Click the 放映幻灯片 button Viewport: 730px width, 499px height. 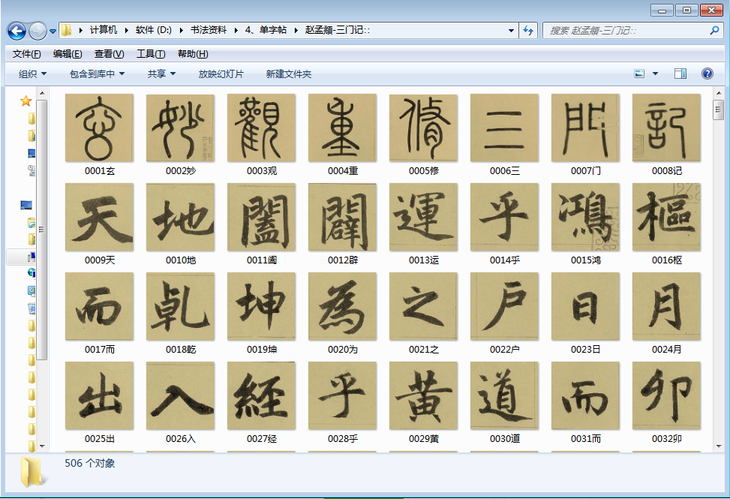[221, 74]
